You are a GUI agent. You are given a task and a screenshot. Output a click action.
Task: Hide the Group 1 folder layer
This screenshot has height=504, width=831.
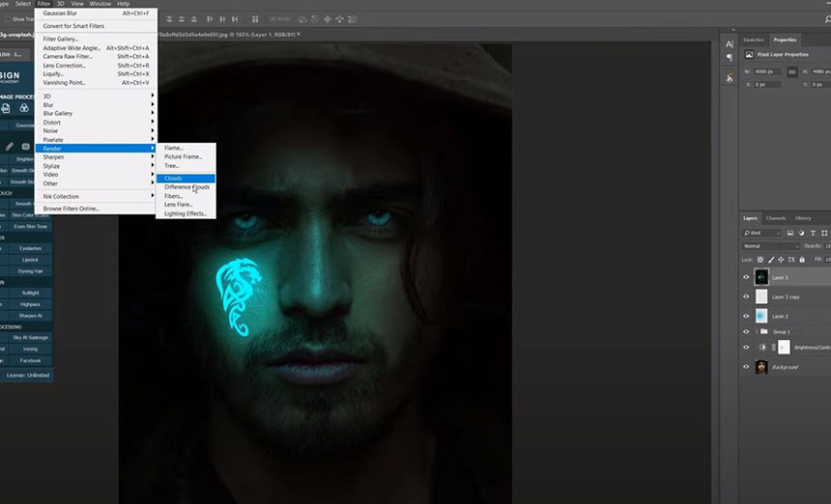click(x=746, y=331)
